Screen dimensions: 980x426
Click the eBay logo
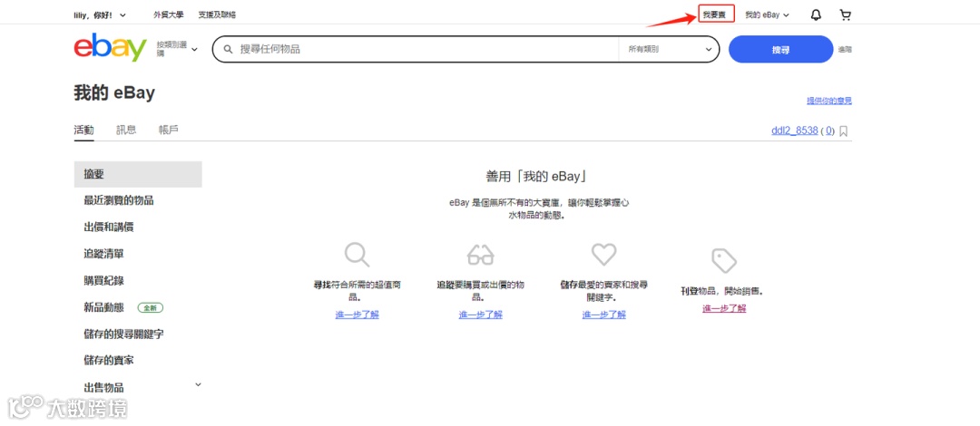coord(110,48)
